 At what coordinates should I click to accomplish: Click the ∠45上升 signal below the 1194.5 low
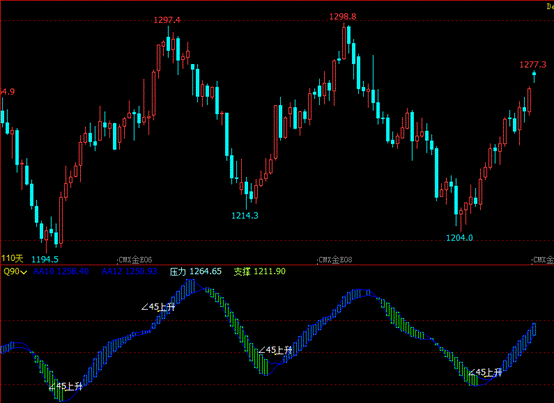[x=66, y=386]
